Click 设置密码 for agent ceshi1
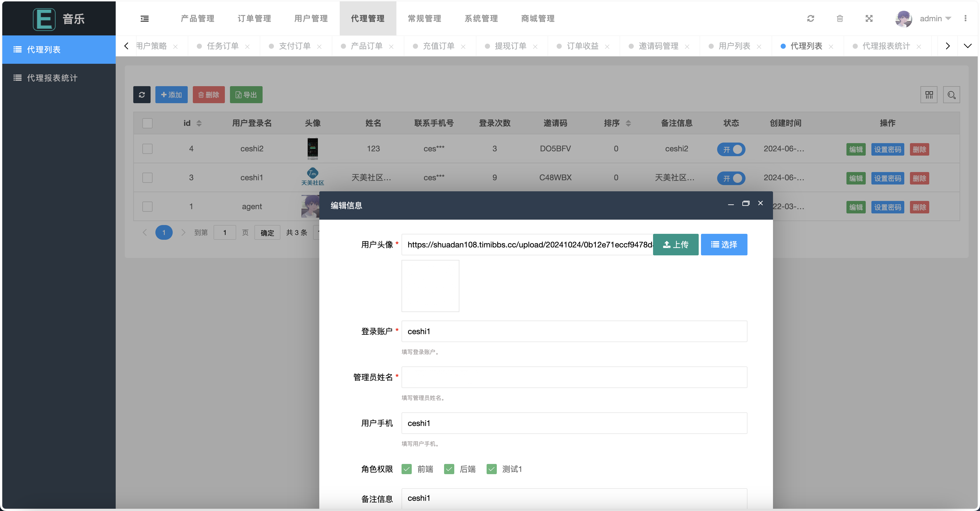This screenshot has height=511, width=980. coord(888,178)
